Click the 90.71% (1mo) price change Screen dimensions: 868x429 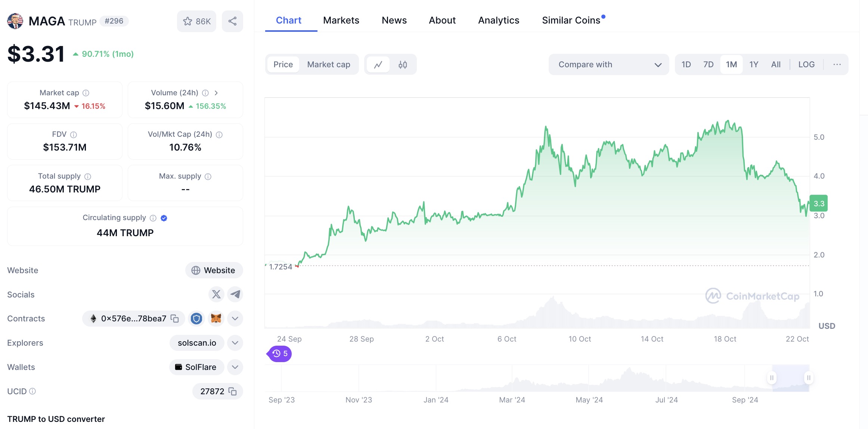pyautogui.click(x=103, y=54)
